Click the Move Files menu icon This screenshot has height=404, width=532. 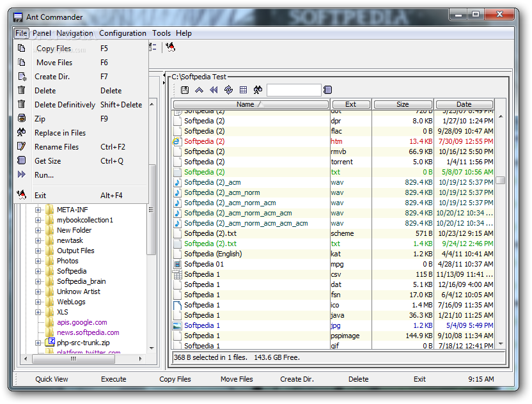(21, 62)
